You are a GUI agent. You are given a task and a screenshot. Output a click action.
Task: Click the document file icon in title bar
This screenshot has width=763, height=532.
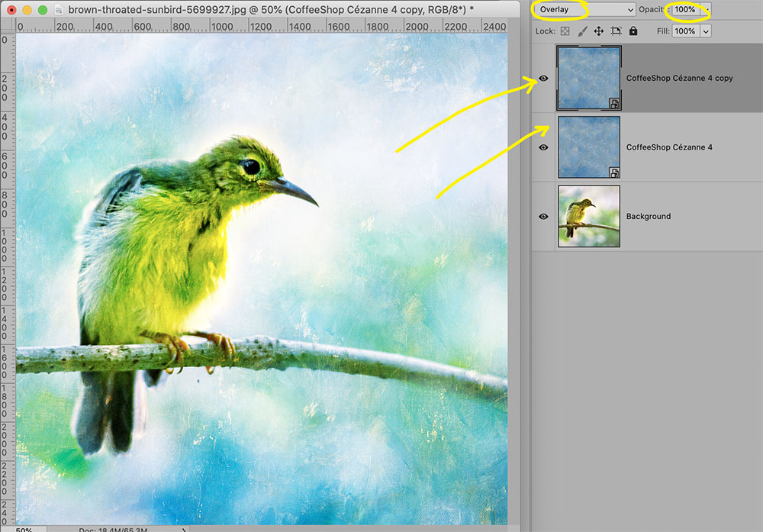point(59,10)
